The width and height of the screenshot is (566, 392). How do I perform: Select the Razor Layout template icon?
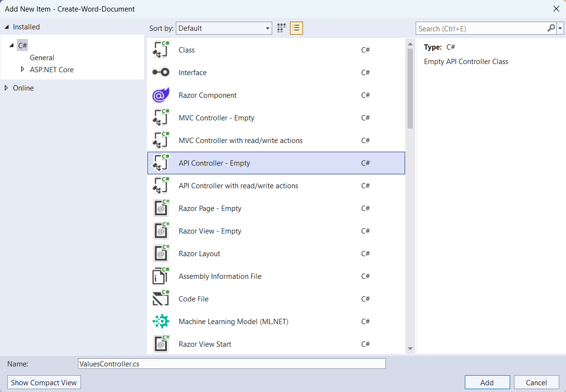160,253
